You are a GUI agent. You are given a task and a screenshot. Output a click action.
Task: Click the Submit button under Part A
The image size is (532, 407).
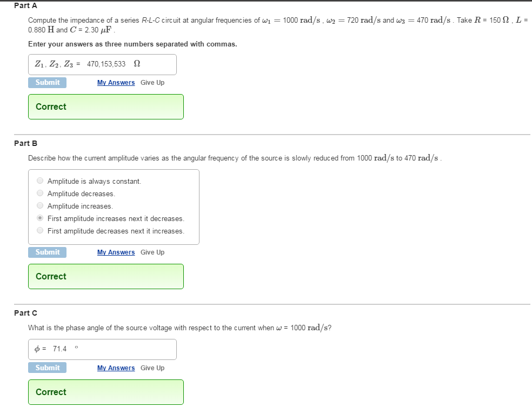pyautogui.click(x=48, y=83)
